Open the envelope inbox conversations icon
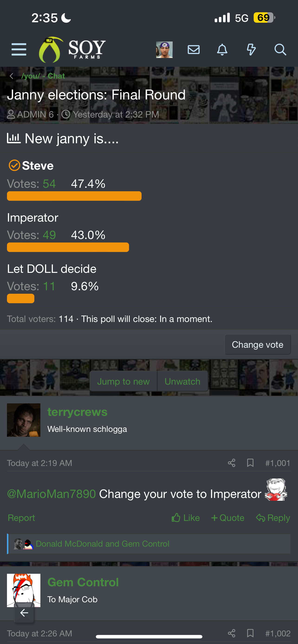This screenshot has height=644, width=298. (x=193, y=50)
